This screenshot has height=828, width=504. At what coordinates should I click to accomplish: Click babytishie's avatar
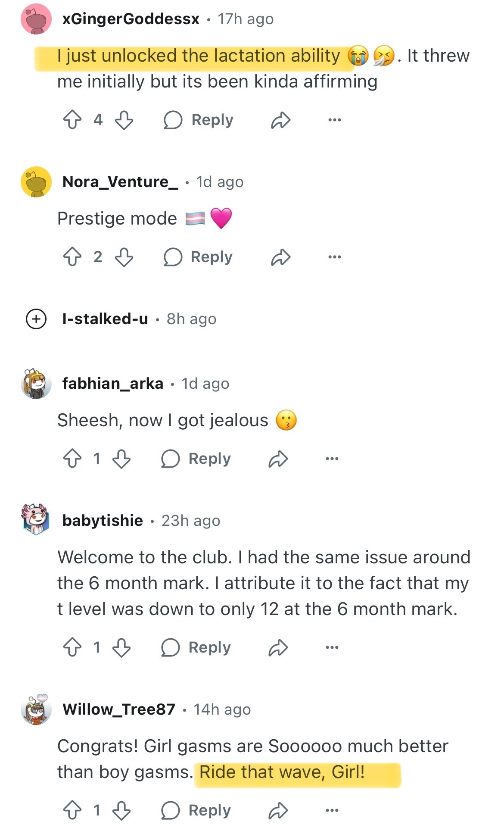pos(36,519)
